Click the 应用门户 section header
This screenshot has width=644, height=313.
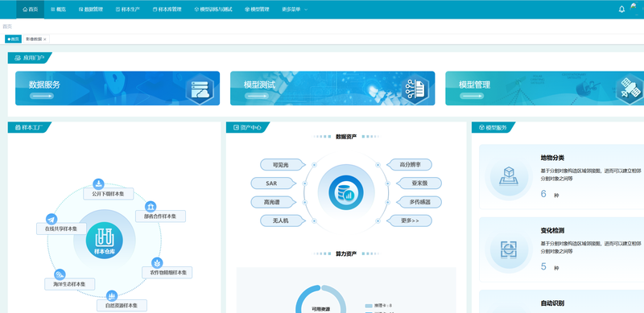point(30,58)
